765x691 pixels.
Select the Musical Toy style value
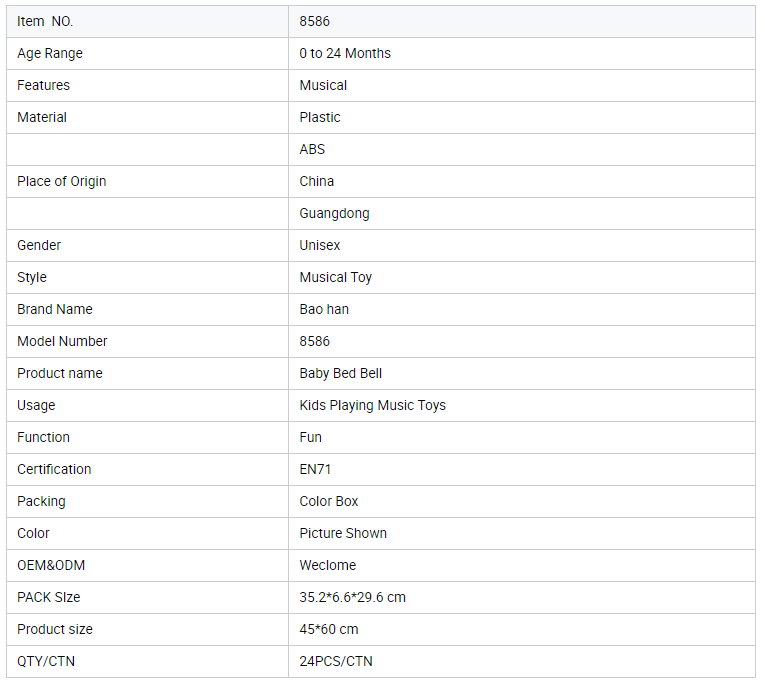335,277
